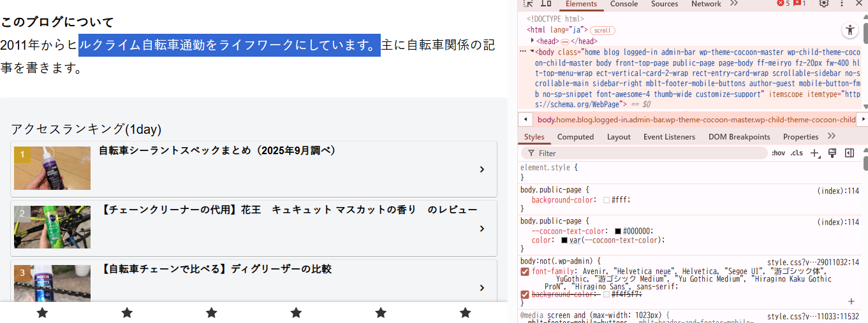Open the DOM Breakpoints sub-tab
868x323 pixels.
point(739,136)
